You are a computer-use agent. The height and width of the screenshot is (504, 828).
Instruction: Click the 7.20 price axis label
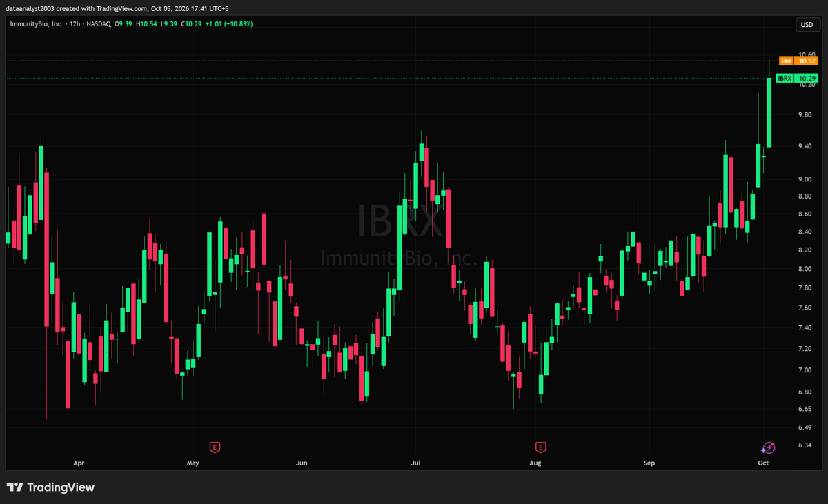[805, 349]
